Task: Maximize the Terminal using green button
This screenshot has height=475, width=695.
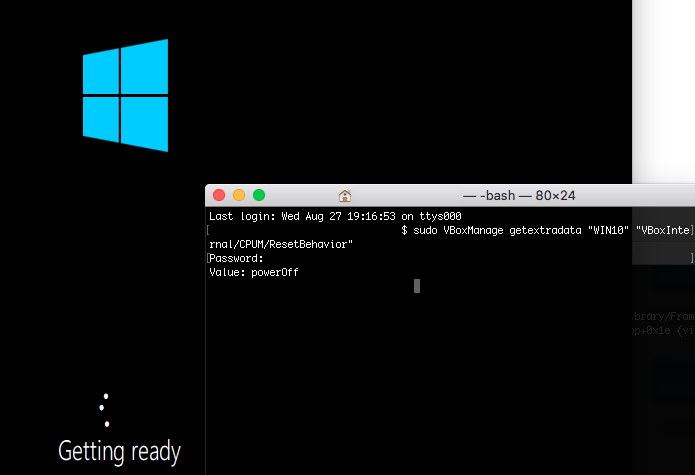Action: pos(259,195)
